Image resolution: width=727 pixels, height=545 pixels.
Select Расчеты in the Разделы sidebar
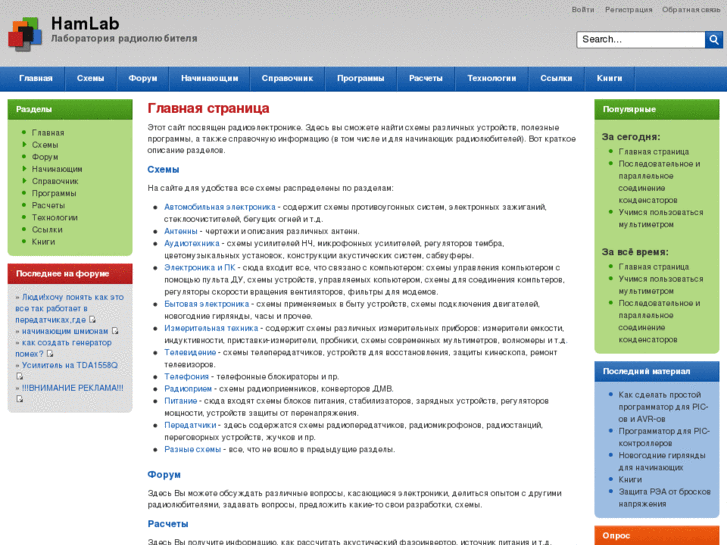pyautogui.click(x=48, y=205)
